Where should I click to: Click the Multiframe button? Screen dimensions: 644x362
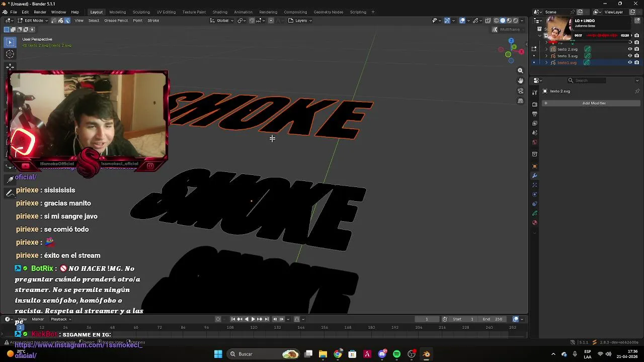click(x=507, y=30)
